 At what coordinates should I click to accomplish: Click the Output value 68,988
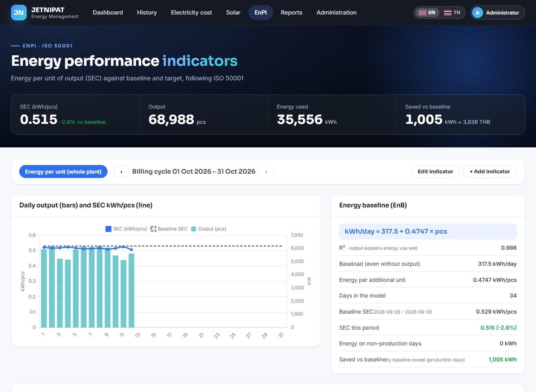pyautogui.click(x=171, y=120)
